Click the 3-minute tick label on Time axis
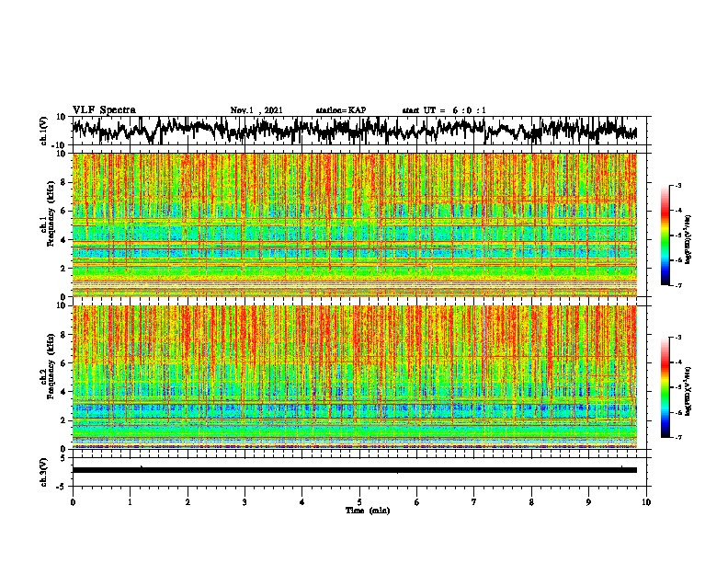The height and width of the screenshot is (563, 728). coord(245,502)
